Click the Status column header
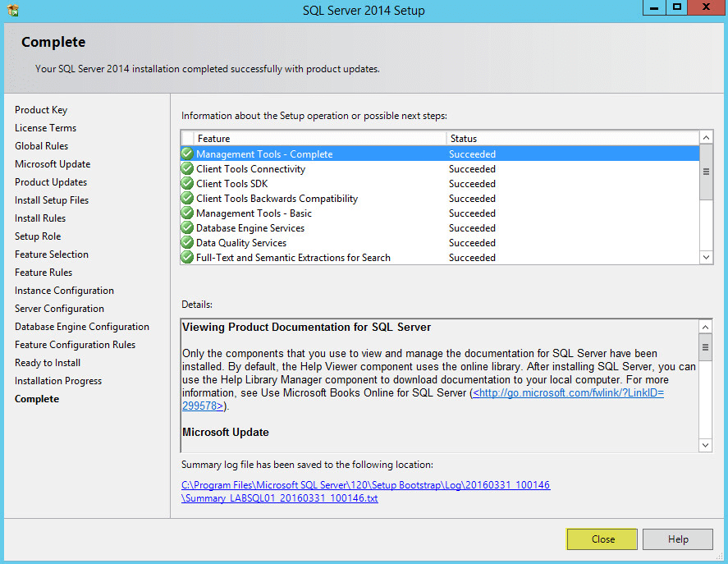The height and width of the screenshot is (564, 728). (573, 139)
